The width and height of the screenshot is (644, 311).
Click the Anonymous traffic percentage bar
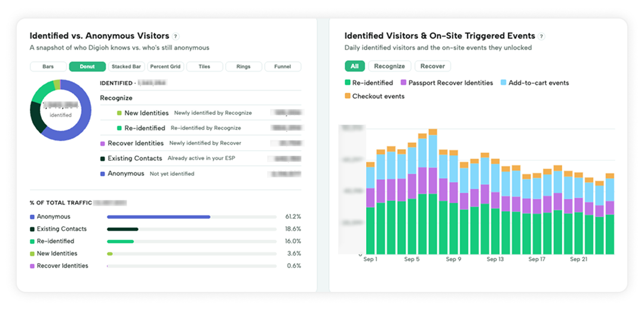(192, 217)
